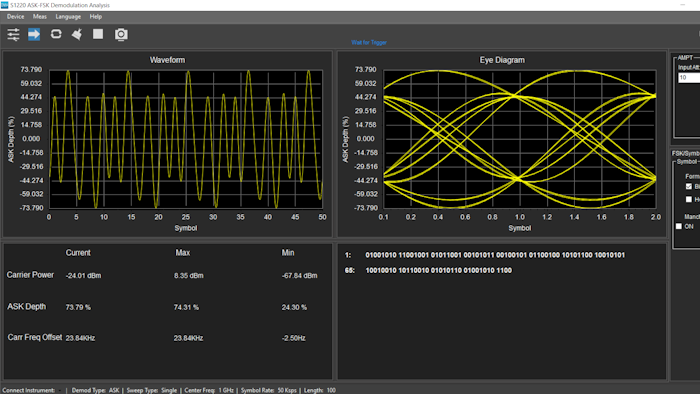
Task: Click the Input Att field showing 10
Action: pyautogui.click(x=688, y=78)
